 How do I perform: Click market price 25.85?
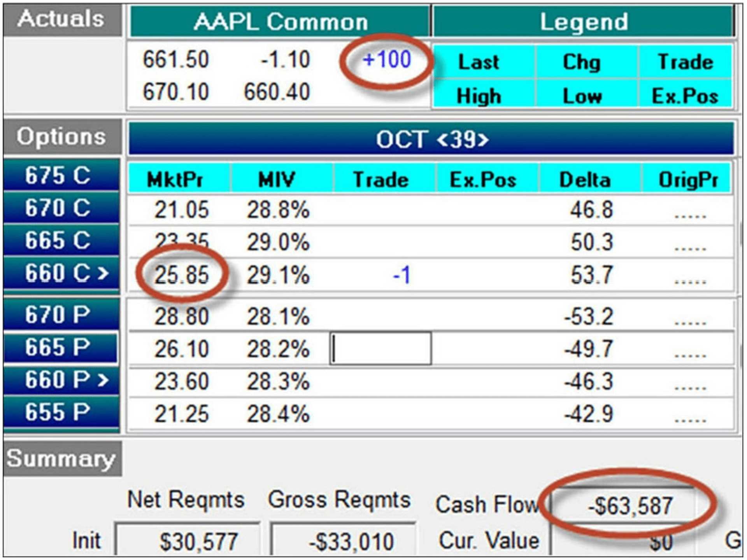(181, 275)
